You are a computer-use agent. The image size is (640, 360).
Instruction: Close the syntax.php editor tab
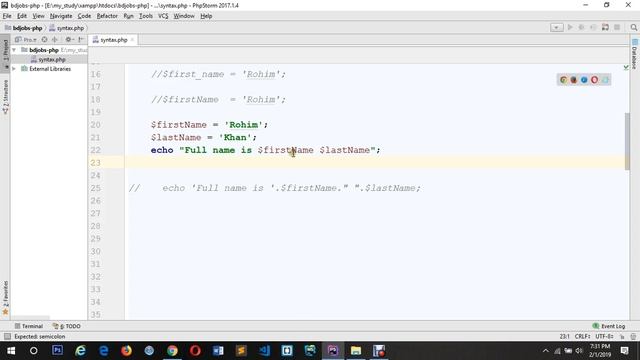tap(132, 40)
